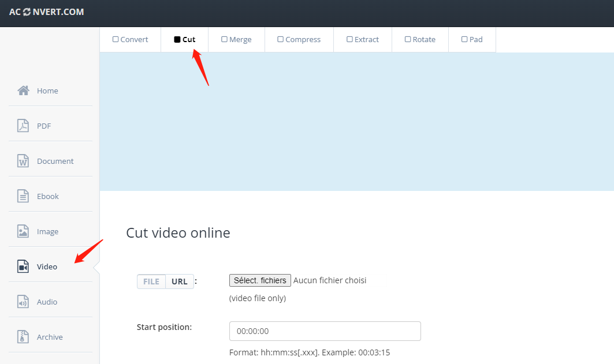
Task: Switch to the Convert tab
Action: point(130,40)
